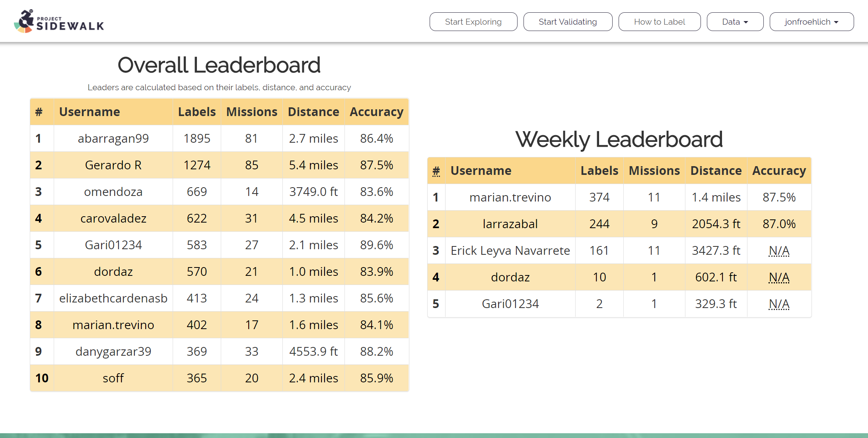Click the leaderboard calculation subtitle text
Screen dimensions: 868x438
pos(219,87)
